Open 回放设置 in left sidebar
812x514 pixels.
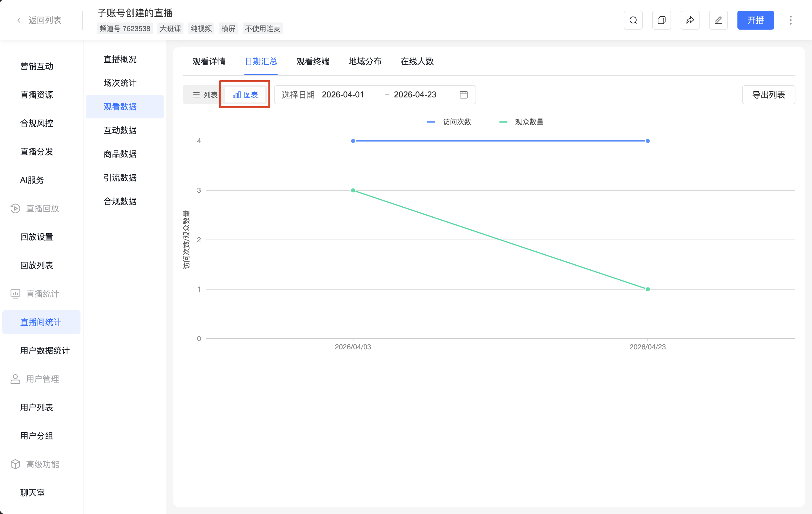[x=41, y=237]
